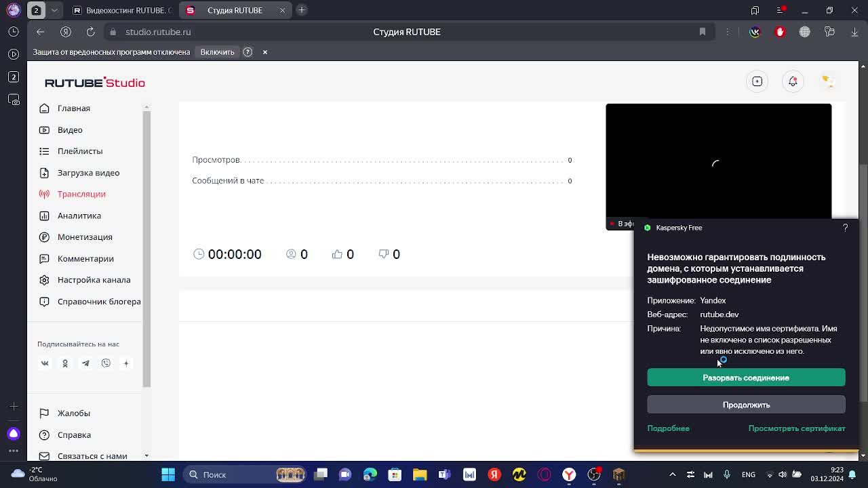Bookmark this page with bookmark icon
Viewport: 868px width, 488px height.
pyautogui.click(x=703, y=32)
